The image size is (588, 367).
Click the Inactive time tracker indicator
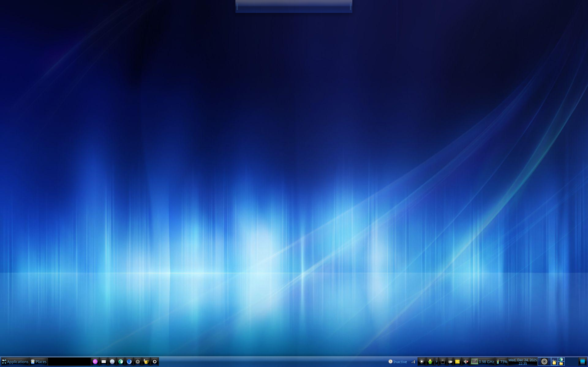pyautogui.click(x=398, y=362)
